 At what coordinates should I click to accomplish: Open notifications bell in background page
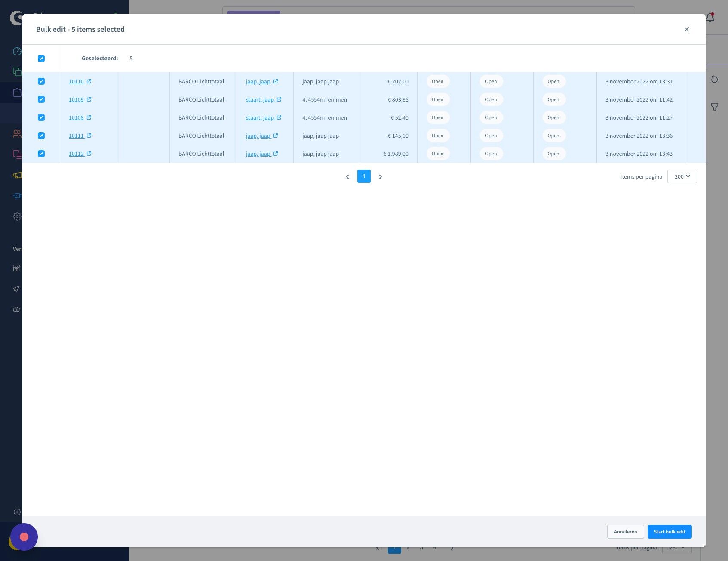coord(710,18)
